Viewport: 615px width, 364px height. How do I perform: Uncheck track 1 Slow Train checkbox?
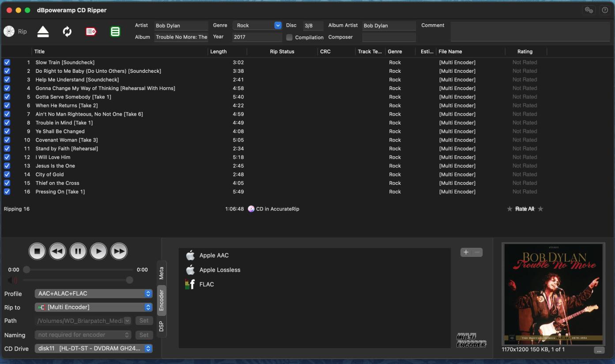7,63
